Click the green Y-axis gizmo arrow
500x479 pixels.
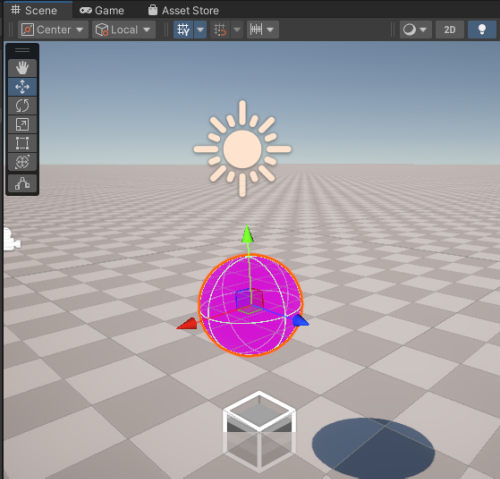[x=247, y=234]
